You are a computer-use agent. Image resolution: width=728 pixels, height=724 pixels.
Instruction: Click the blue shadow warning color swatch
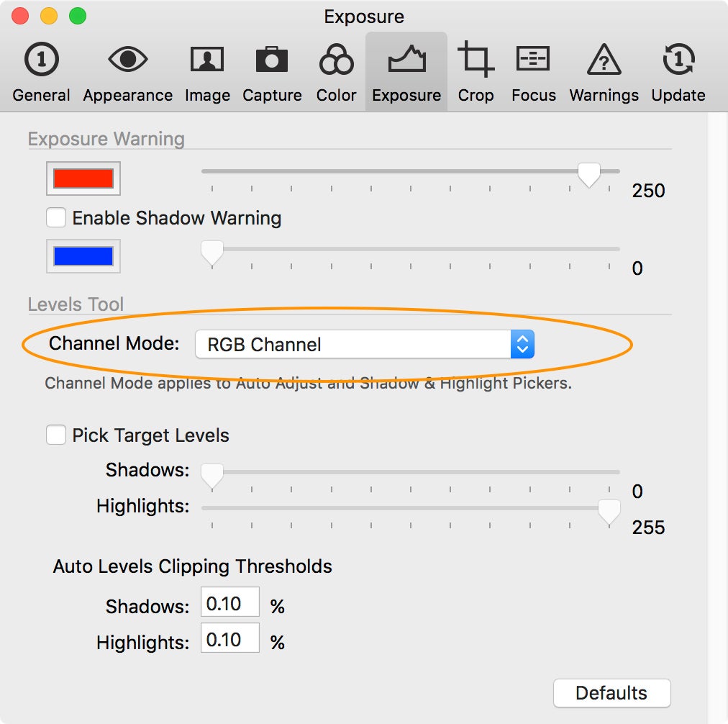[83, 256]
